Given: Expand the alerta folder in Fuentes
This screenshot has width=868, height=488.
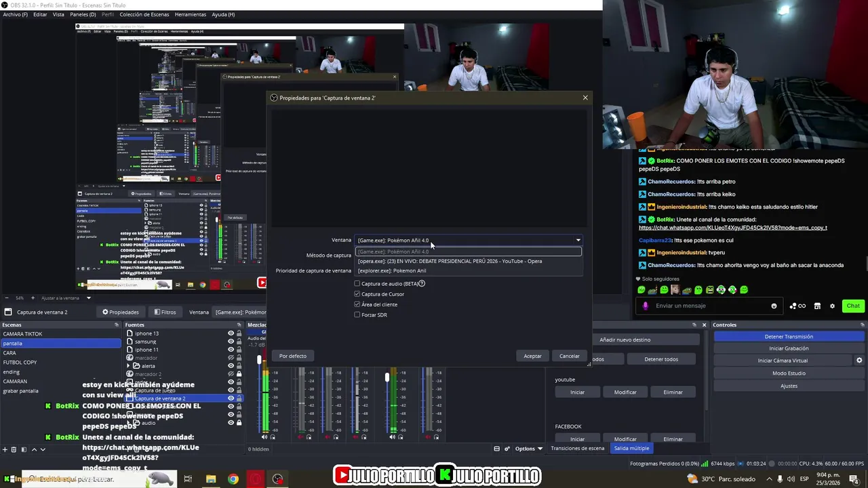Looking at the screenshot, I should (128, 366).
